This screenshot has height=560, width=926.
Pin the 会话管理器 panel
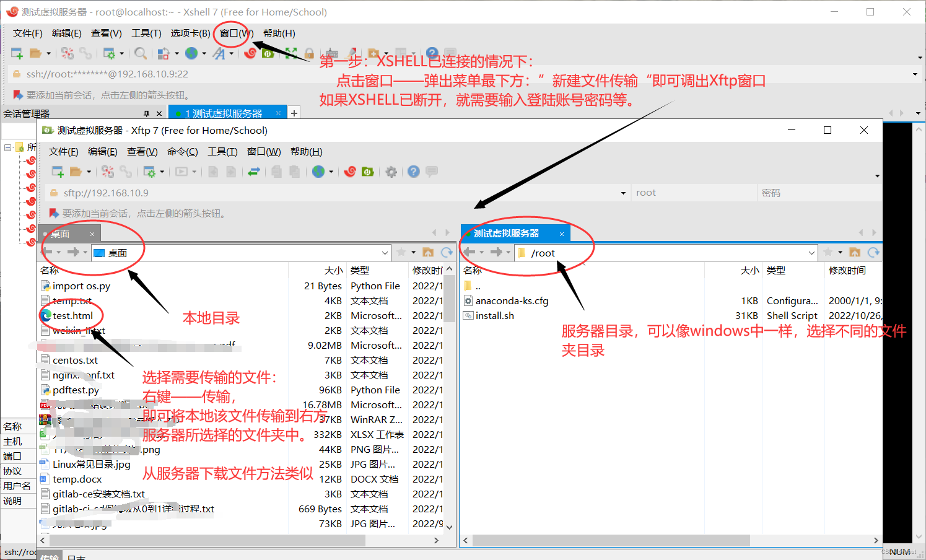(x=147, y=113)
